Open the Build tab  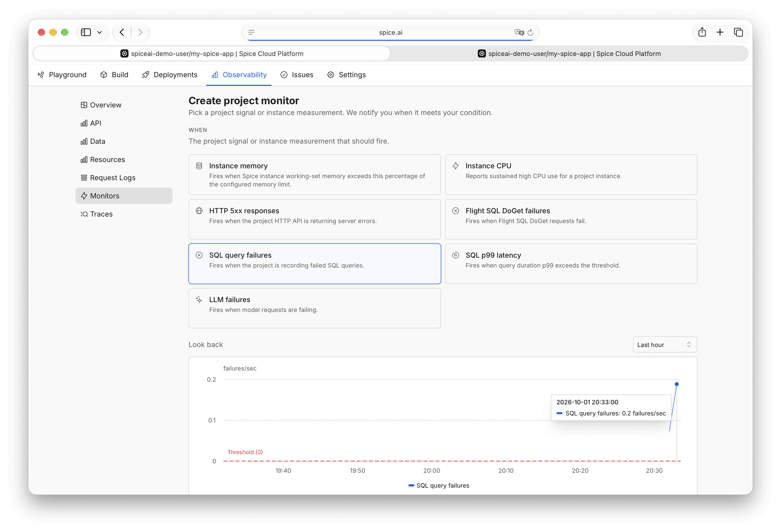click(x=114, y=75)
